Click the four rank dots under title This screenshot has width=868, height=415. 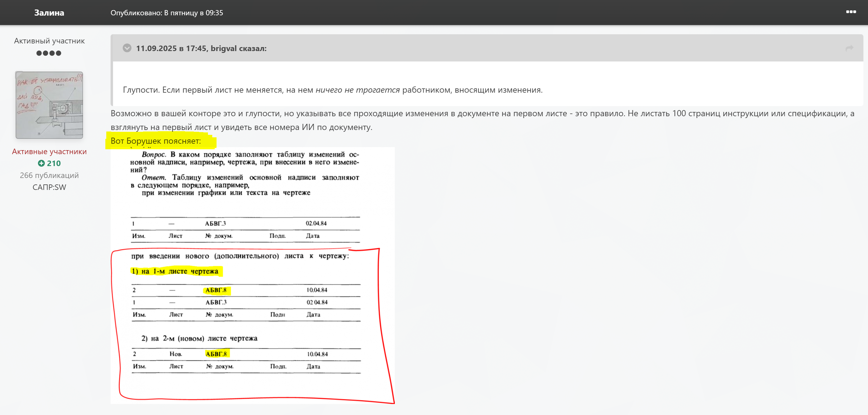click(49, 53)
